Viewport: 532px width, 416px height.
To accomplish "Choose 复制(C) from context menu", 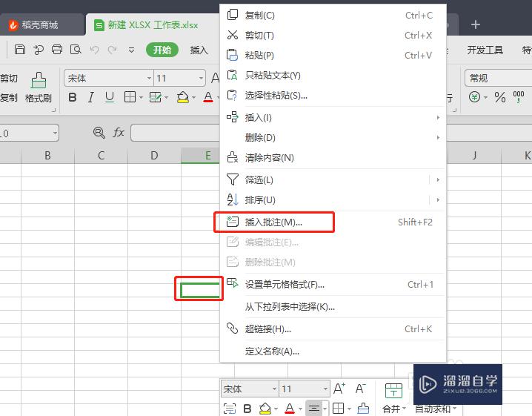I will pos(333,16).
